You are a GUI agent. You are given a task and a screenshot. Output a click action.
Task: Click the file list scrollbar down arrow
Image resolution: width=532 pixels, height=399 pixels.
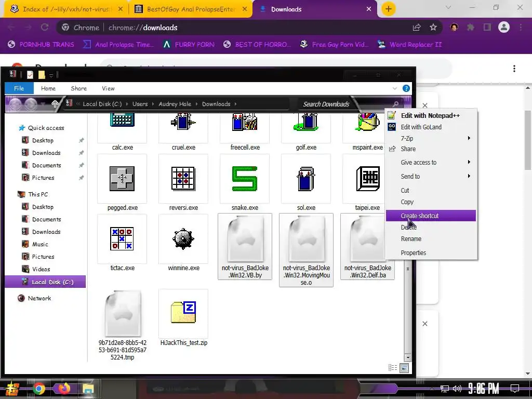click(407, 357)
